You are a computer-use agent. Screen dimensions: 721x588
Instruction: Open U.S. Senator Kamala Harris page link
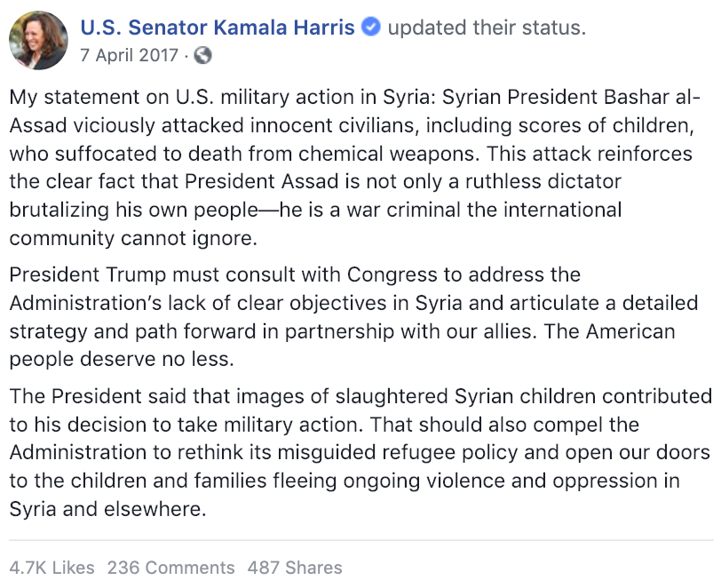point(218,28)
